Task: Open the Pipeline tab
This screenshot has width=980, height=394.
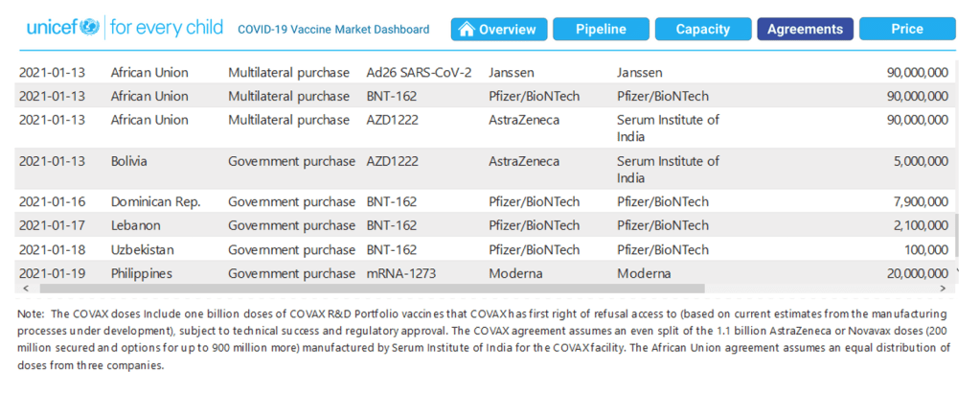Action: click(x=601, y=29)
